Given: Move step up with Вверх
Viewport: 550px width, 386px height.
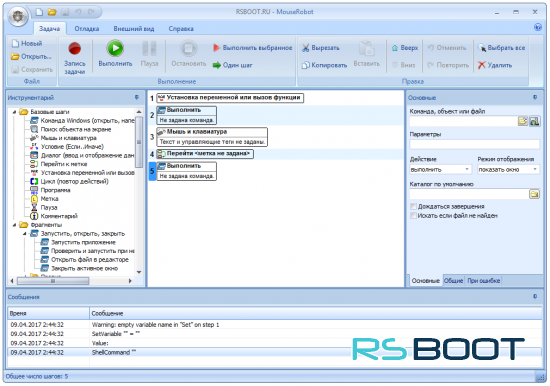Looking at the screenshot, I should [405, 48].
